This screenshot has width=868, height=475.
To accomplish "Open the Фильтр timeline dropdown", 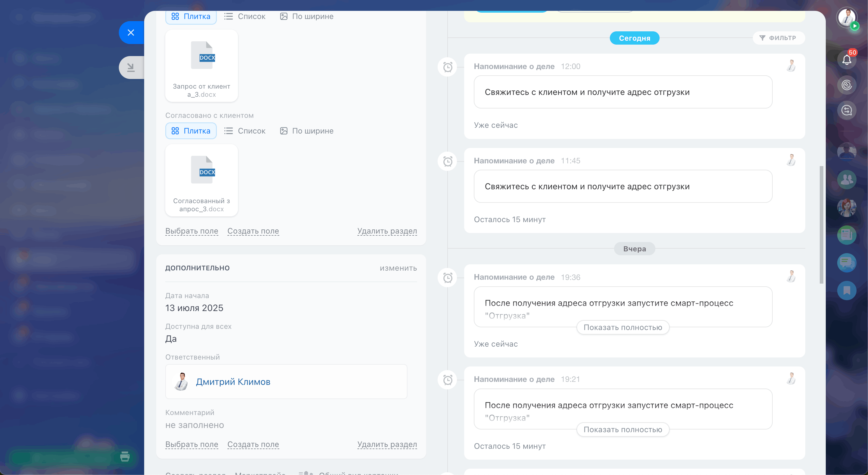I will [778, 38].
